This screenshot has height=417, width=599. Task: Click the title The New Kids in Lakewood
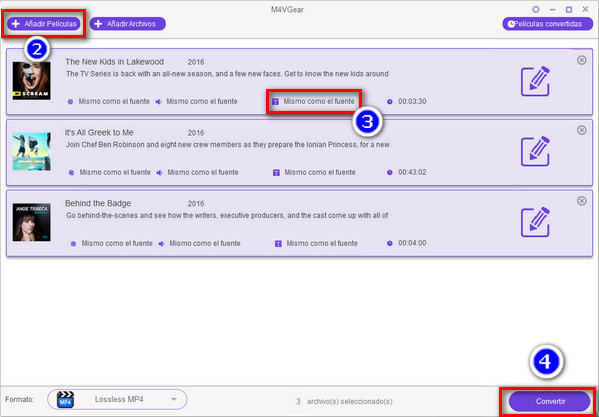coord(114,62)
